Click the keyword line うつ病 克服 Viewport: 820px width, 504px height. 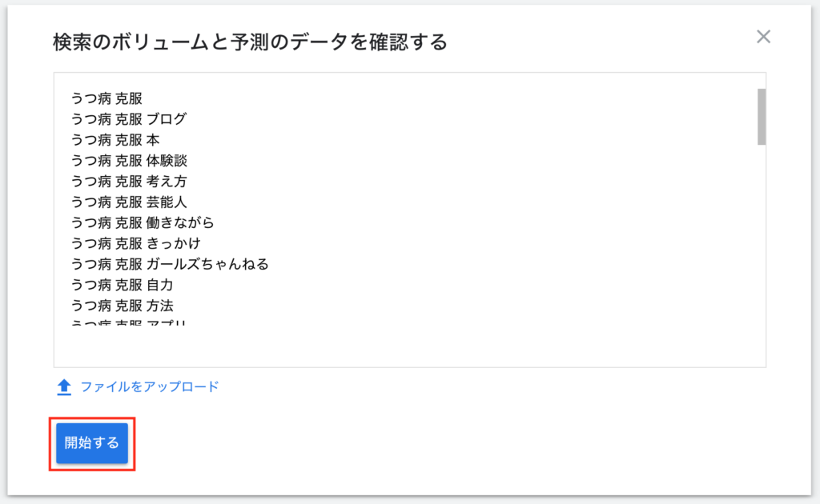(107, 98)
